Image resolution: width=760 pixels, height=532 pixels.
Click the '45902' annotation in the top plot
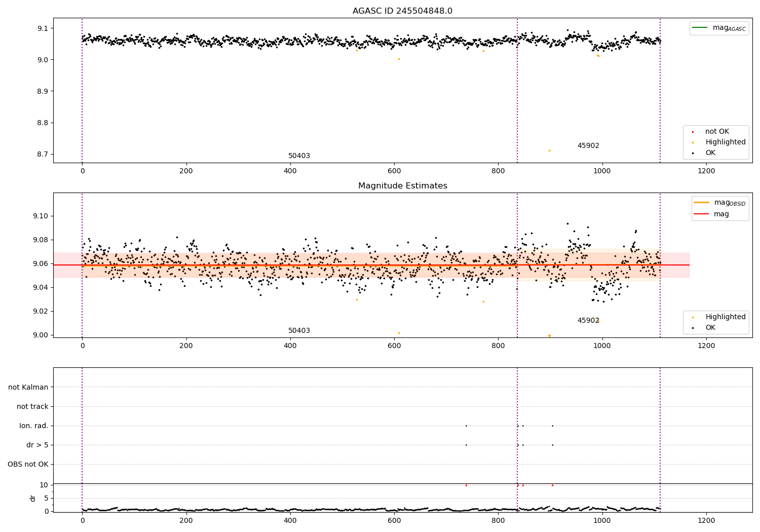click(588, 146)
